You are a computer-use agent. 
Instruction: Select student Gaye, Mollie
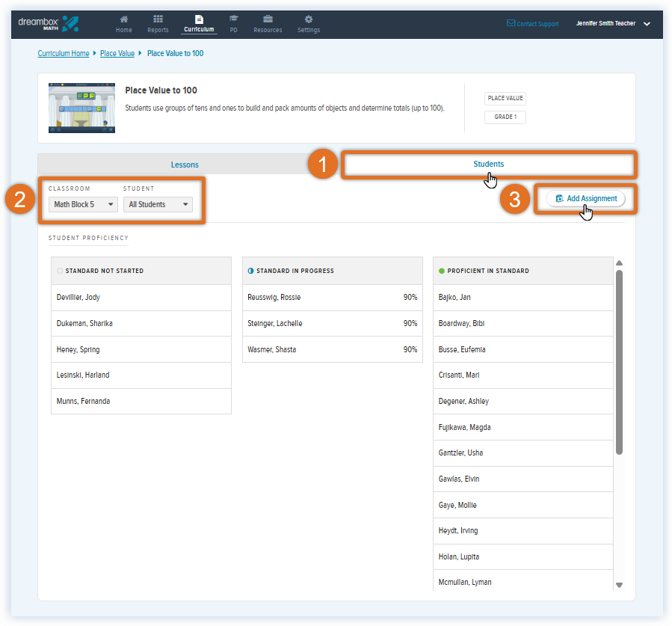tap(523, 505)
